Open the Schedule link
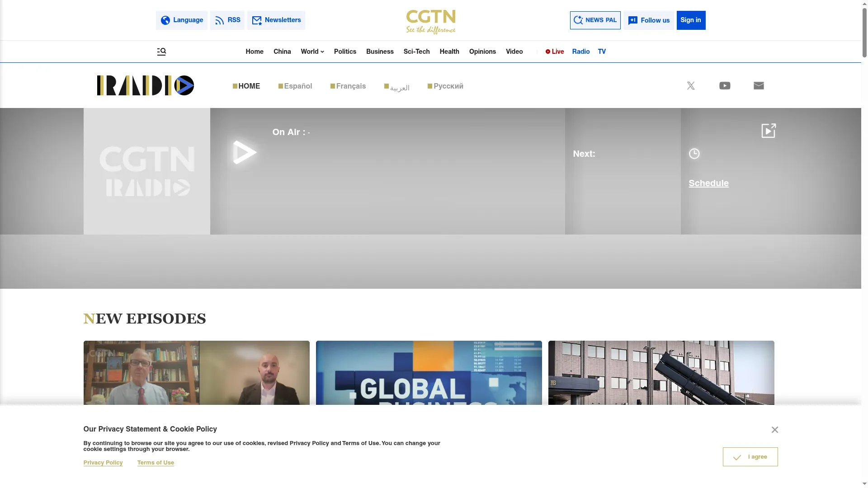This screenshot has height=488, width=868. [x=708, y=183]
